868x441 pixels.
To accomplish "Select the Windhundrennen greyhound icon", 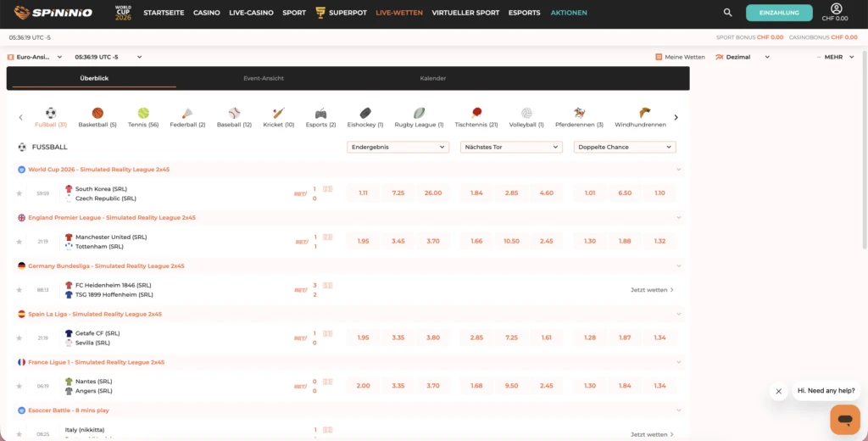I will (644, 113).
